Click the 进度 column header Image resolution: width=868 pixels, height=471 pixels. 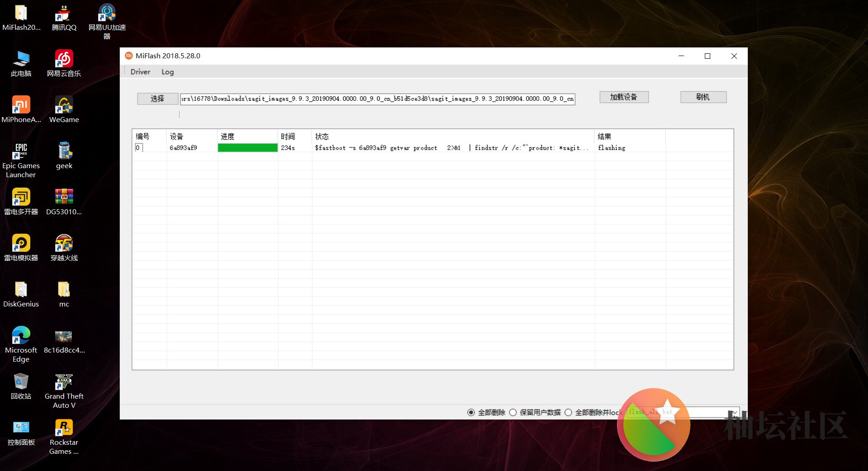[x=248, y=137]
